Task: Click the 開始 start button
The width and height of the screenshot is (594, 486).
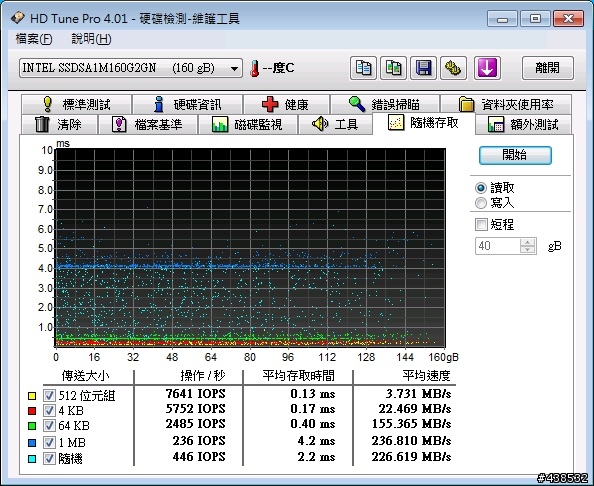Action: 515,155
